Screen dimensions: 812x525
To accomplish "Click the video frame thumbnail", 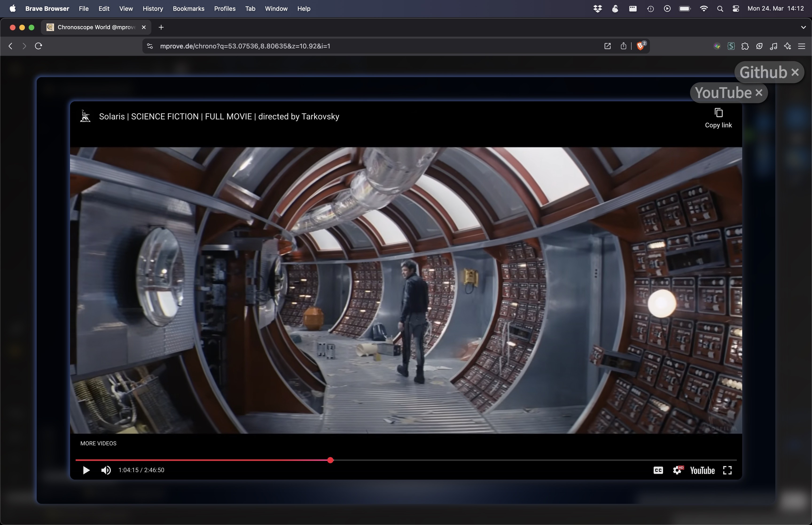I will click(406, 290).
